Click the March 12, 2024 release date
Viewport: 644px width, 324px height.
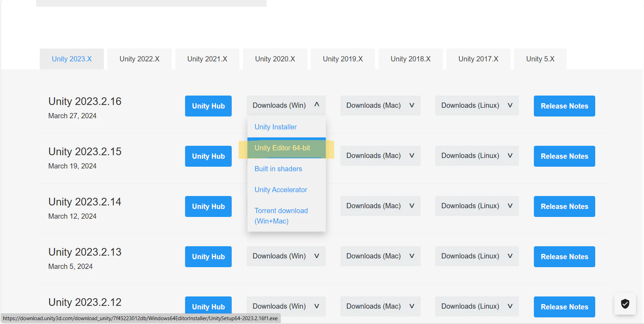72,216
